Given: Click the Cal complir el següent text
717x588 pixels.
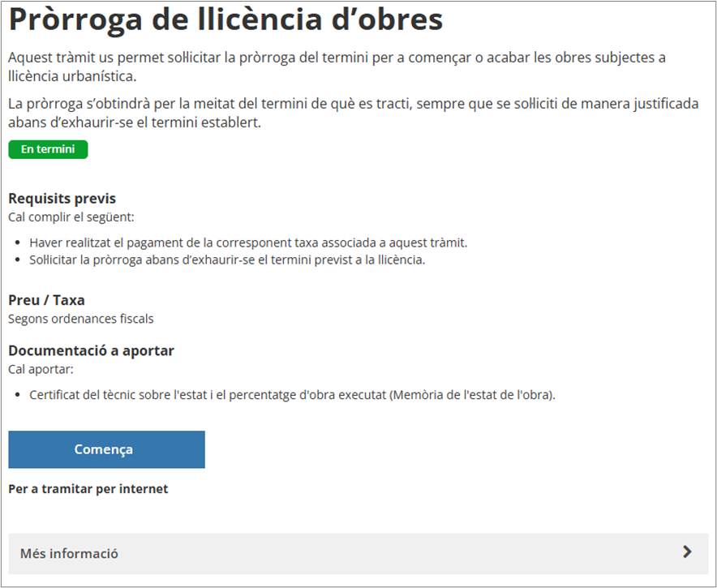Looking at the screenshot, I should [71, 217].
